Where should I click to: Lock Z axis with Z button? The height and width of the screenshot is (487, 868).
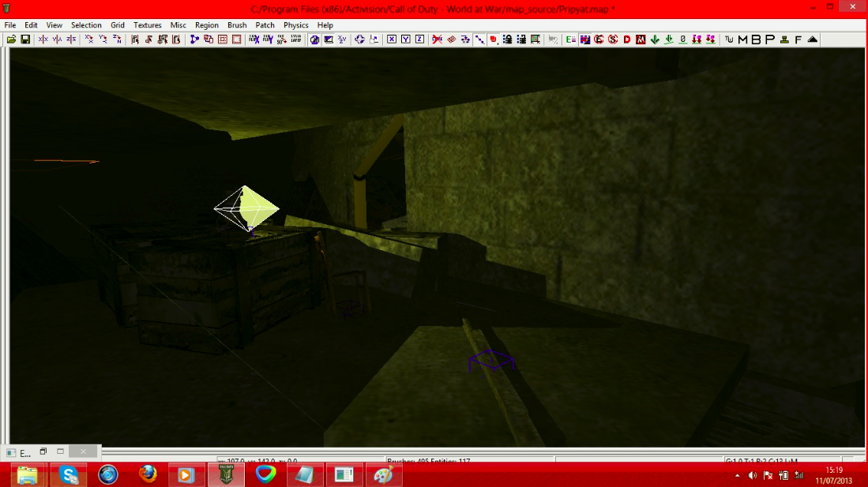(419, 39)
